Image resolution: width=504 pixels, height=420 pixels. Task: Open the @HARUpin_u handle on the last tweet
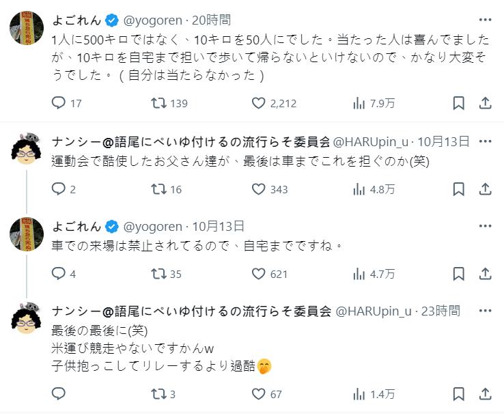pos(374,311)
